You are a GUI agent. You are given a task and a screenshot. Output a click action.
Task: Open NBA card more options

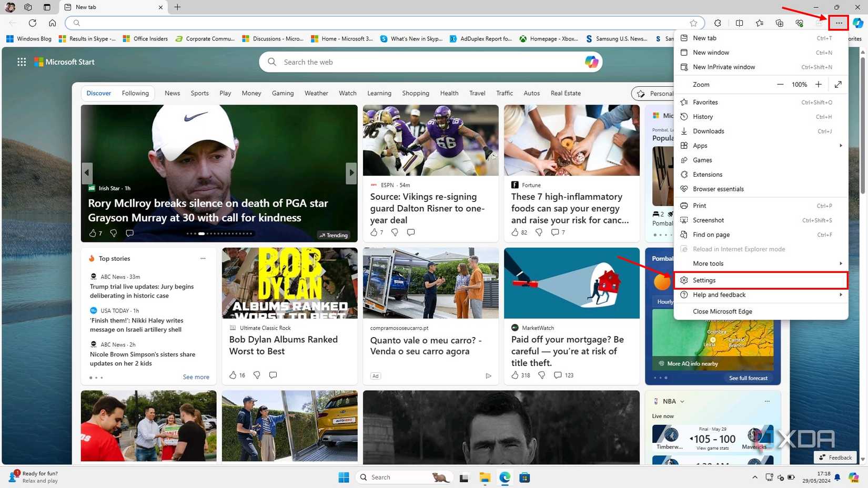[767, 401]
